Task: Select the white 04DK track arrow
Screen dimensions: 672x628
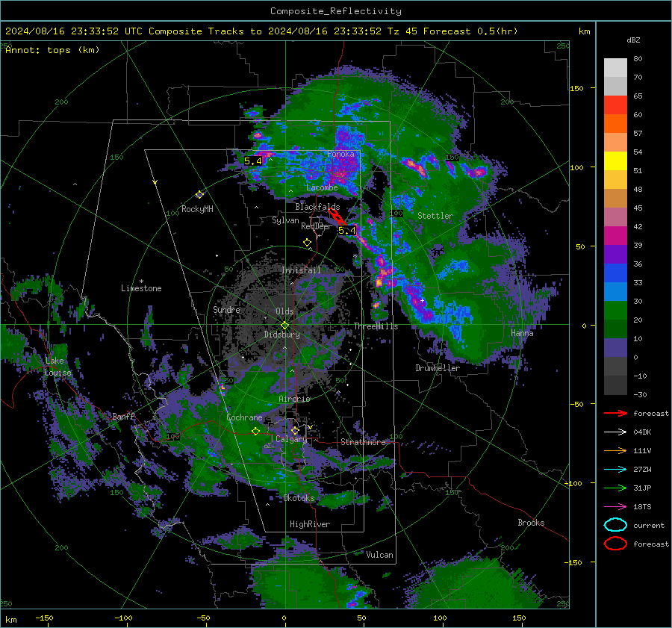Action: click(x=615, y=432)
